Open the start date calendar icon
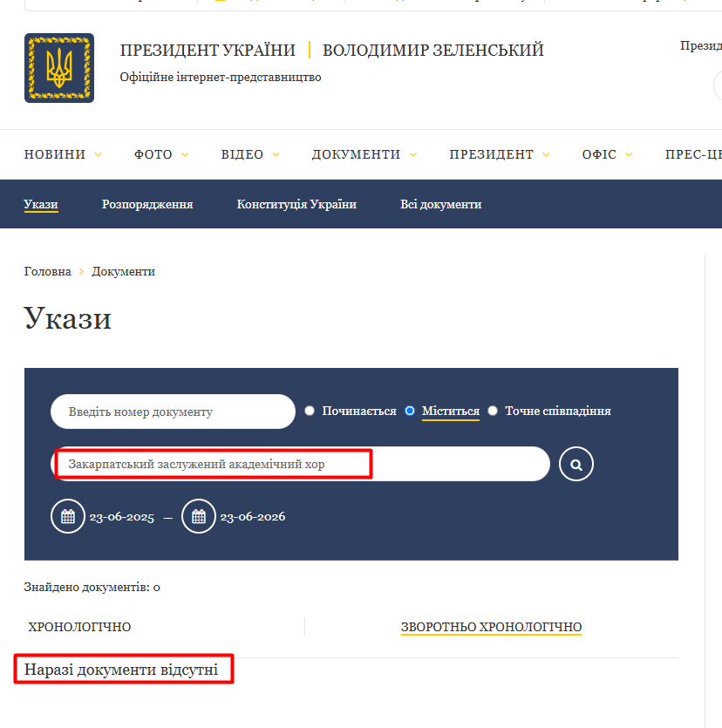The width and height of the screenshot is (722, 728). coord(68,516)
